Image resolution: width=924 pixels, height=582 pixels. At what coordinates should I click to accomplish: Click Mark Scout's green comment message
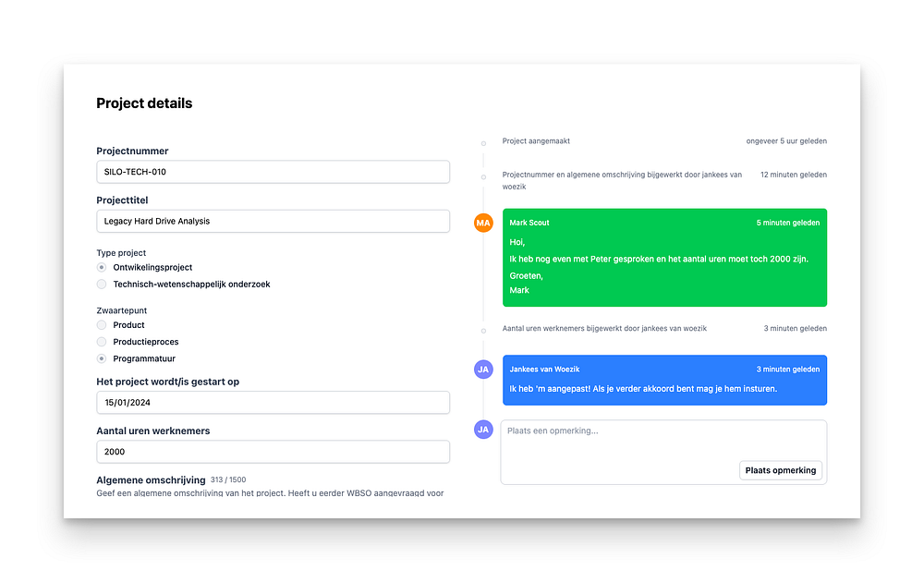tap(664, 258)
